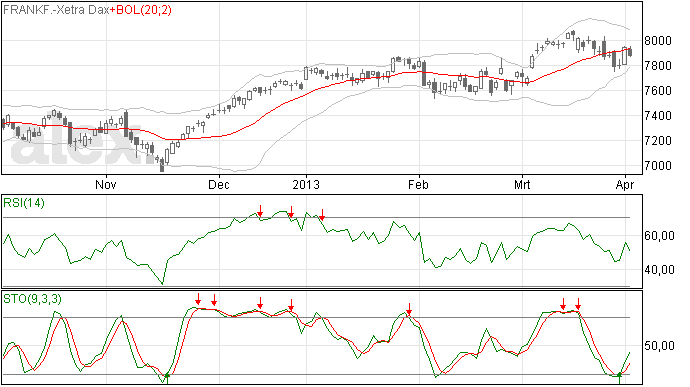This screenshot has width=690, height=387.
Task: Click the 7800 price axis label
Action: [658, 66]
